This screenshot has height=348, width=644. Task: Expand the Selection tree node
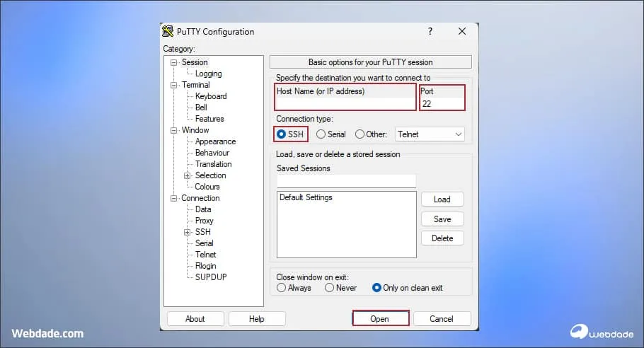[x=188, y=175]
